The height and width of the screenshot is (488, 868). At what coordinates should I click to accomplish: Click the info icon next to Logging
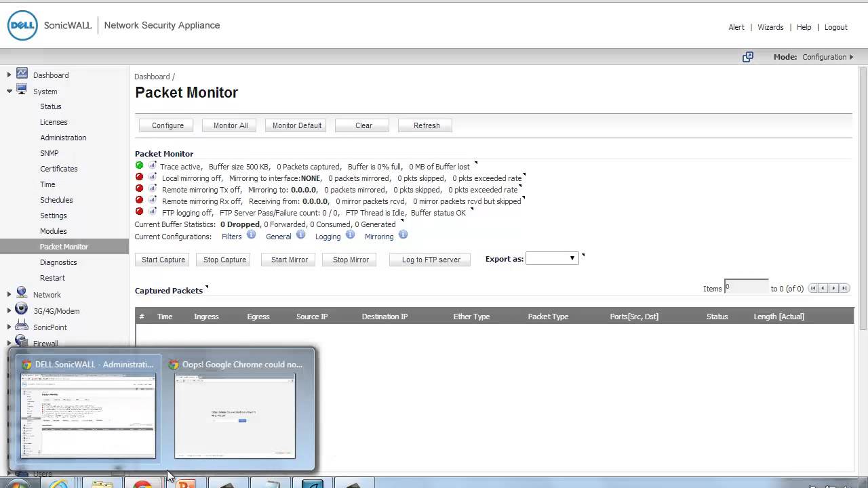pyautogui.click(x=350, y=235)
